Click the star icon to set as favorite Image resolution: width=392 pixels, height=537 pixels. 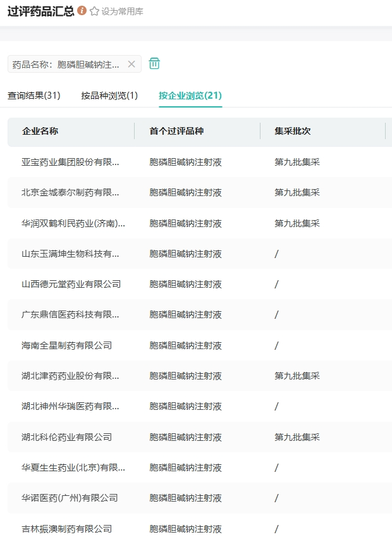tap(94, 11)
